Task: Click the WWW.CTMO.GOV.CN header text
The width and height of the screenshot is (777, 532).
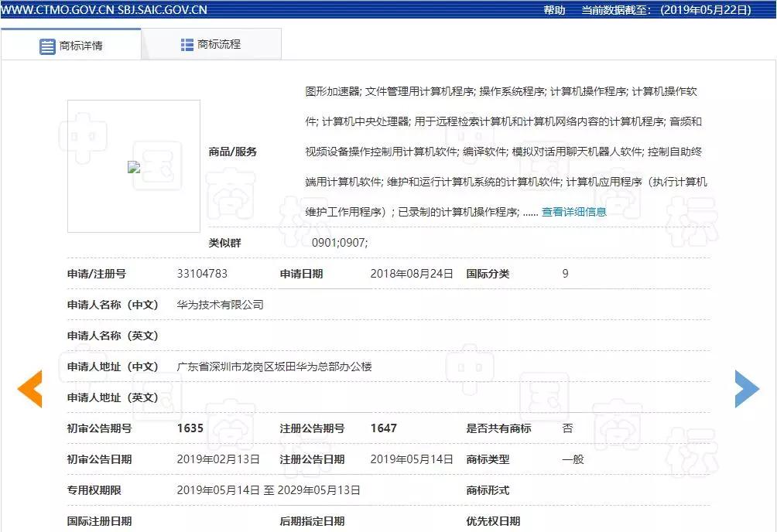Action: [x=57, y=9]
